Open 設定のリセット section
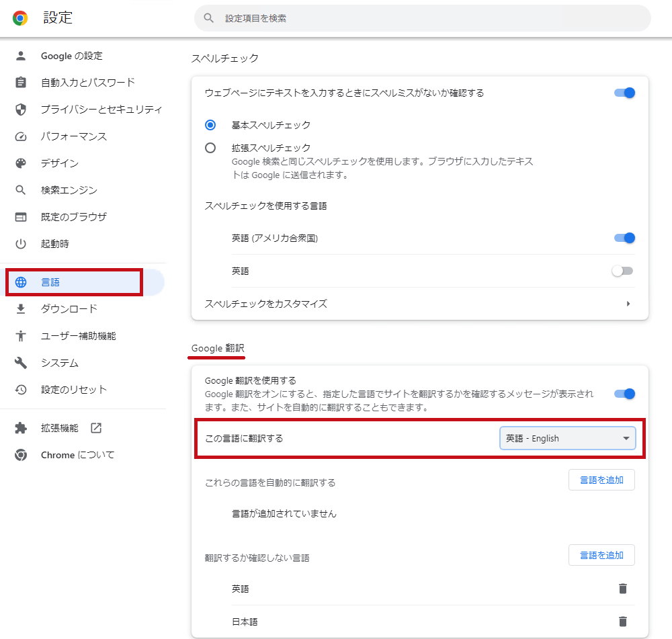Screen dimensions: 672x639 coord(74,390)
